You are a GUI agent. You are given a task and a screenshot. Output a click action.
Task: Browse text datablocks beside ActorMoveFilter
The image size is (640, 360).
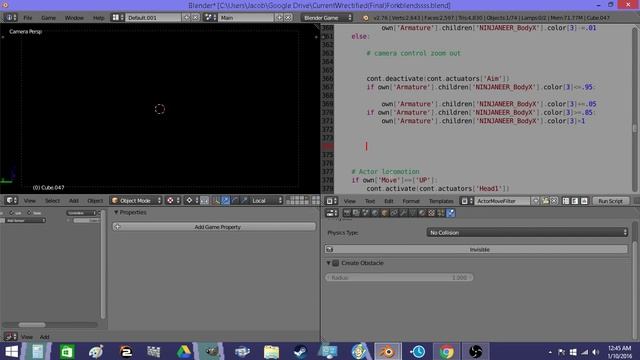click(x=466, y=201)
